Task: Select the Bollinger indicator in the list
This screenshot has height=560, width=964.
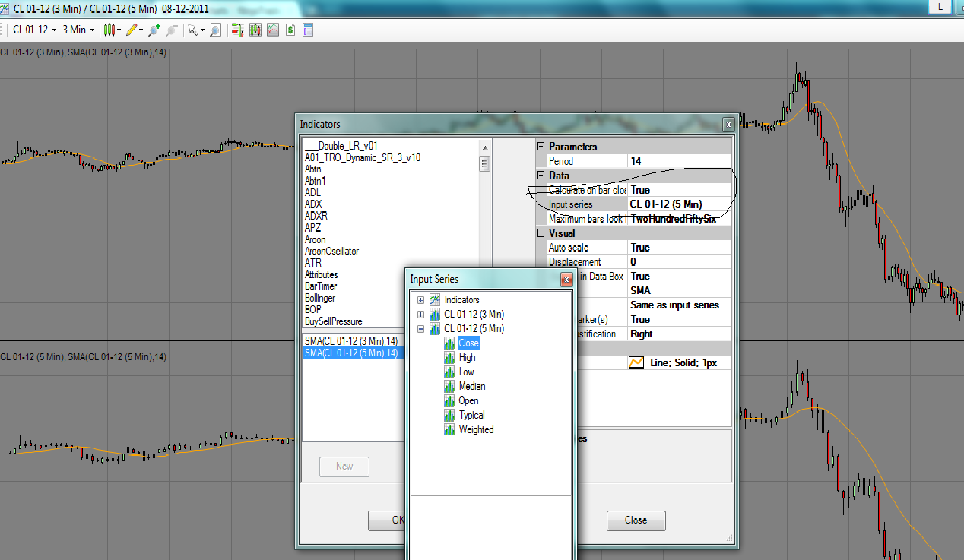Action: pyautogui.click(x=320, y=298)
